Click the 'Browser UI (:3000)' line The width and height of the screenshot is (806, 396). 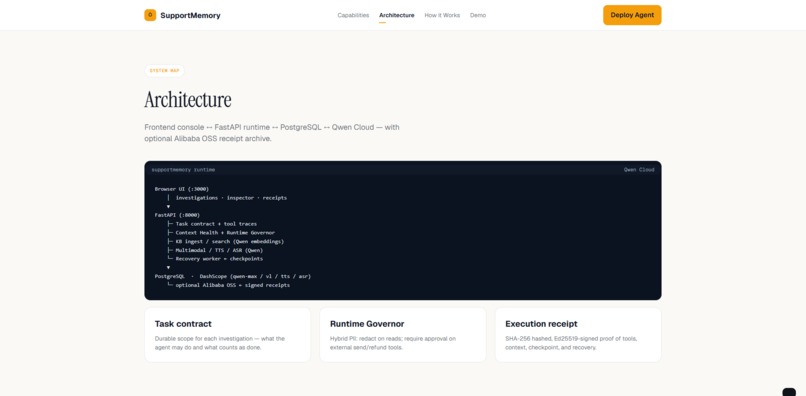point(182,189)
